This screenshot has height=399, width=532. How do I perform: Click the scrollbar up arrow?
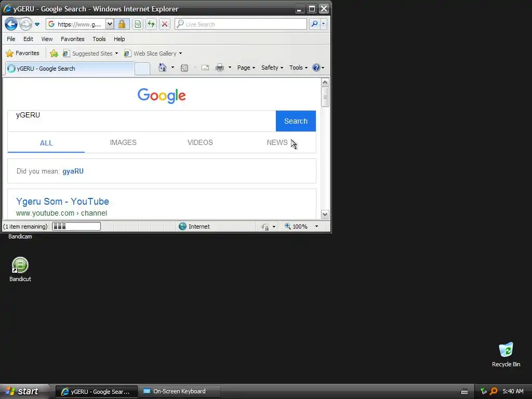pyautogui.click(x=325, y=83)
